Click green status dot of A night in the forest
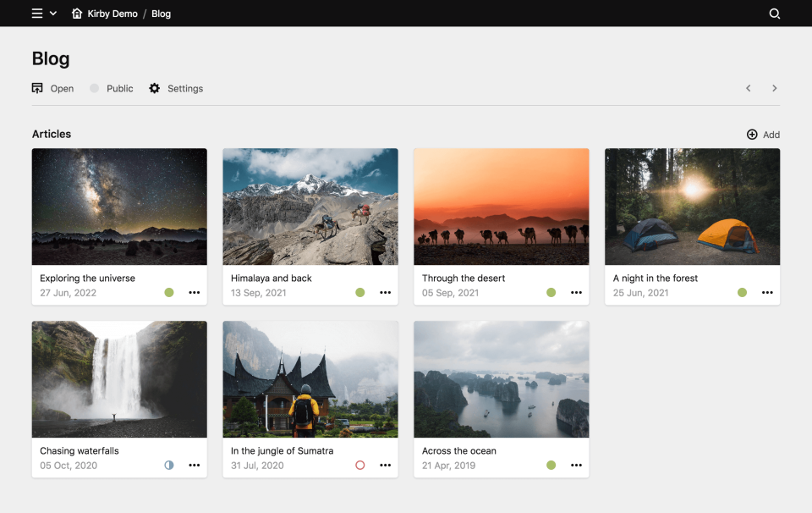The image size is (812, 513). (742, 292)
